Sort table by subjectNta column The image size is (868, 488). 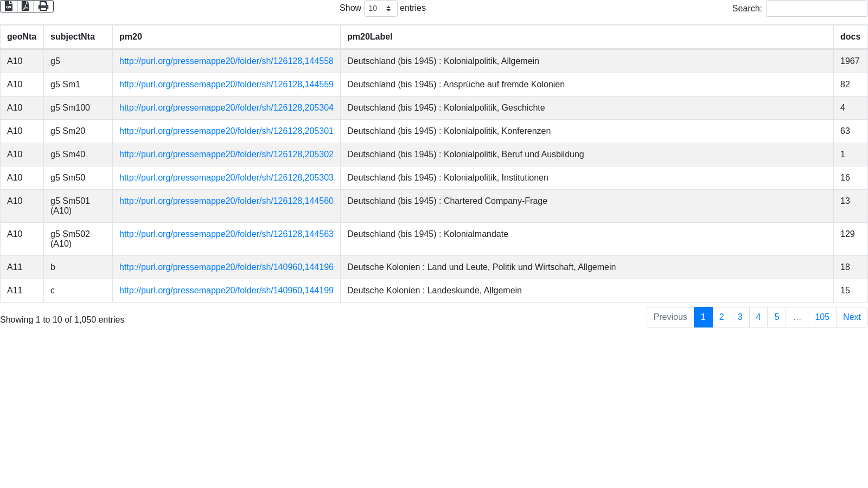73,37
